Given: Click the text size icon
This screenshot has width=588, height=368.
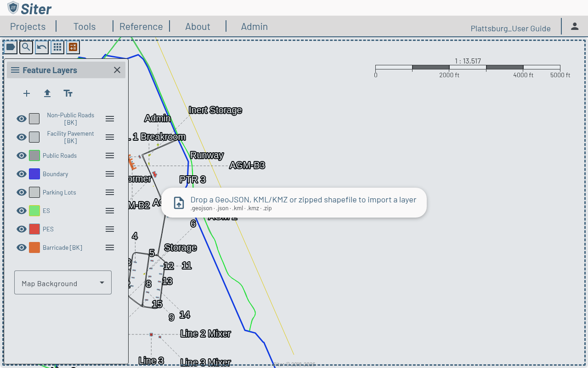Looking at the screenshot, I should point(68,93).
